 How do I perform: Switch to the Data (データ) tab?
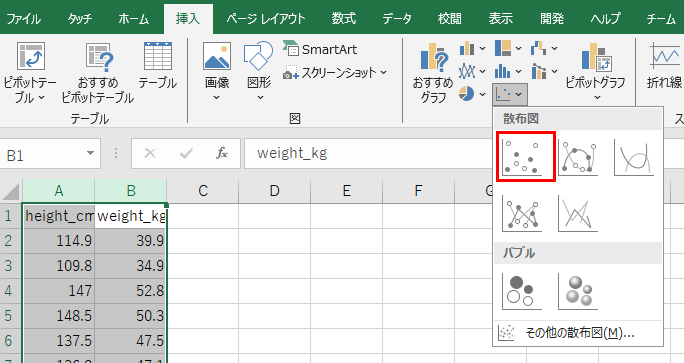click(x=397, y=19)
